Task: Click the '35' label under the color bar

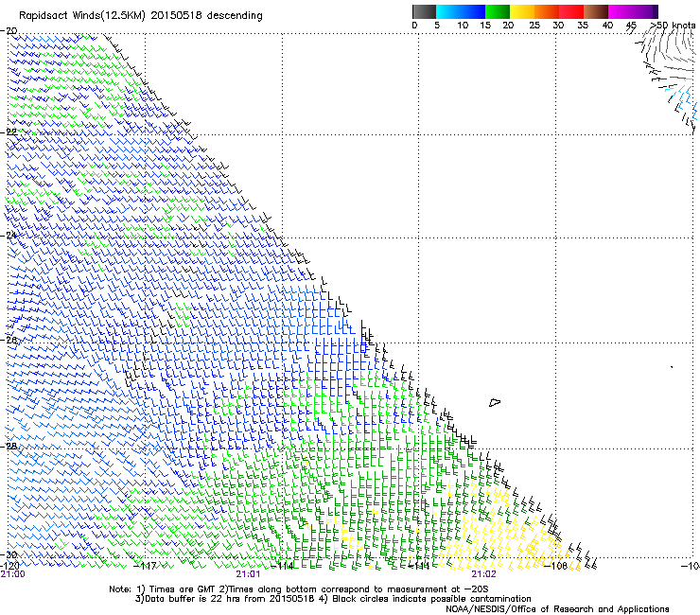Action: coord(583,25)
